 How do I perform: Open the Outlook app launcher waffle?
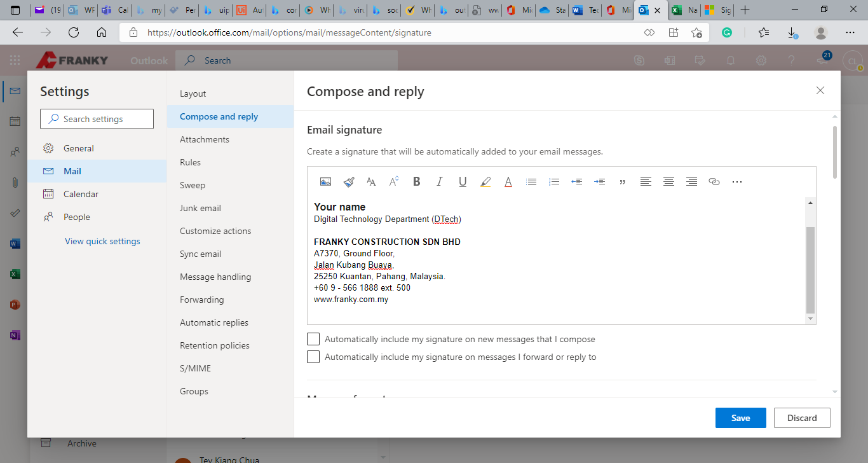(x=15, y=60)
